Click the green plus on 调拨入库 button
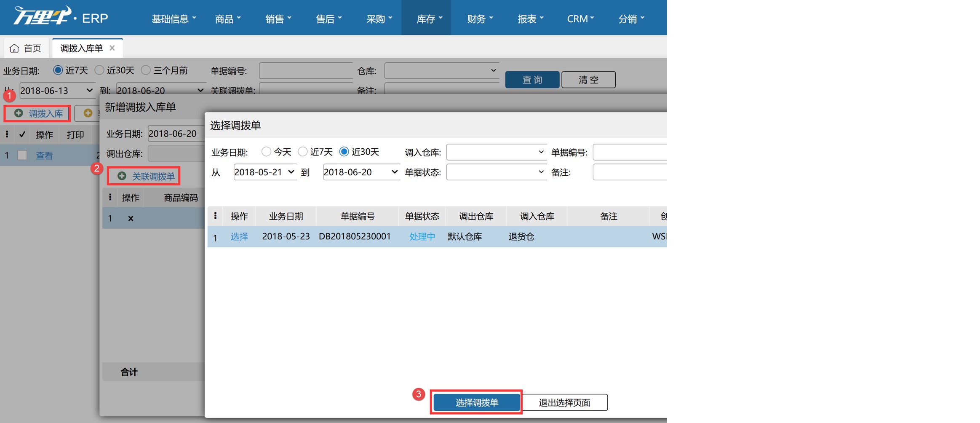Screen dimensions: 980x423 point(19,113)
